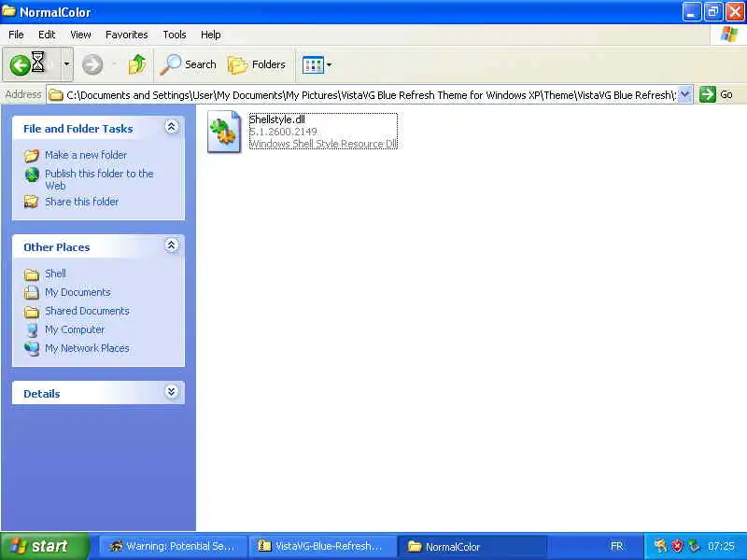Select the Shellstyle.dll file name
Screen dimensions: 747x560
pyautogui.click(x=276, y=119)
